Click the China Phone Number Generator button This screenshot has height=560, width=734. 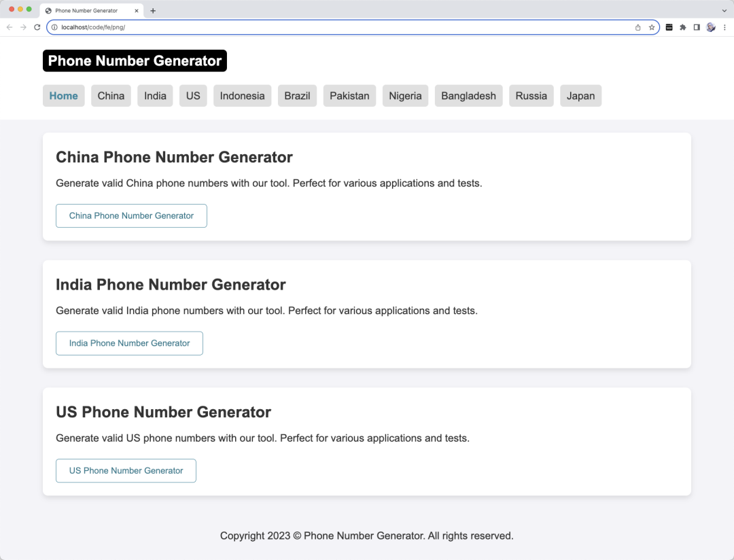click(x=131, y=215)
